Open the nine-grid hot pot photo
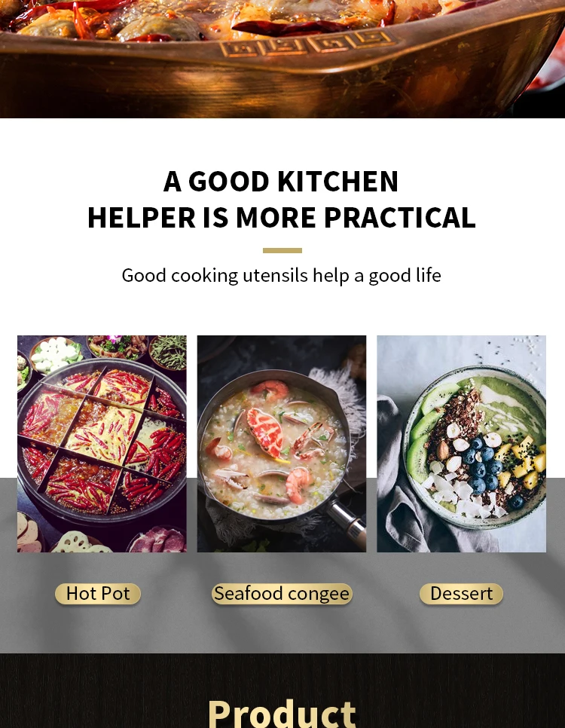565x728 pixels. (x=102, y=444)
